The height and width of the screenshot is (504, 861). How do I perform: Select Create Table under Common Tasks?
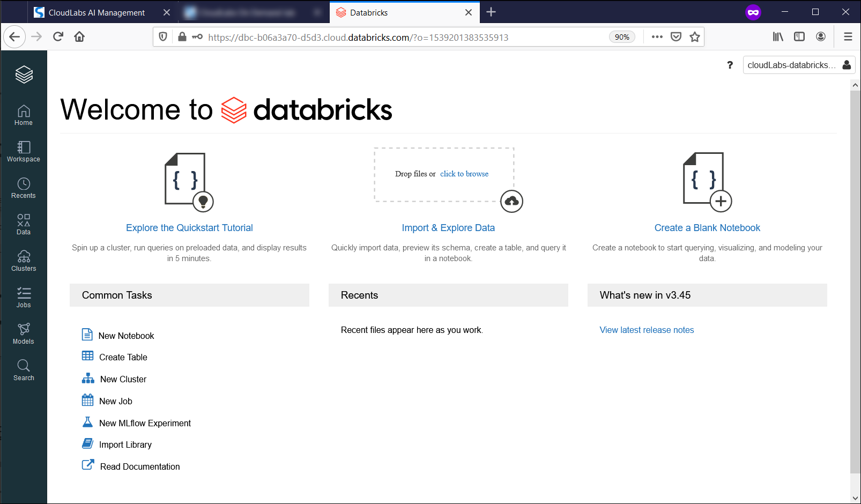(123, 357)
